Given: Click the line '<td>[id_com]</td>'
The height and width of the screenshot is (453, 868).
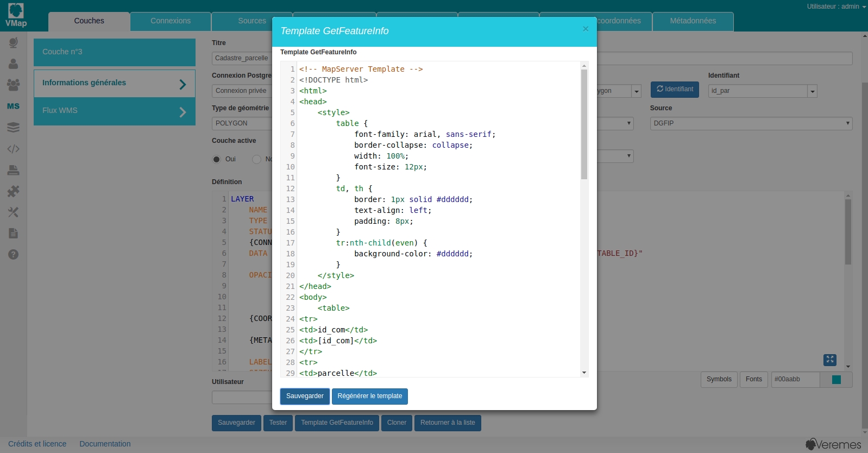Looking at the screenshot, I should tap(338, 341).
